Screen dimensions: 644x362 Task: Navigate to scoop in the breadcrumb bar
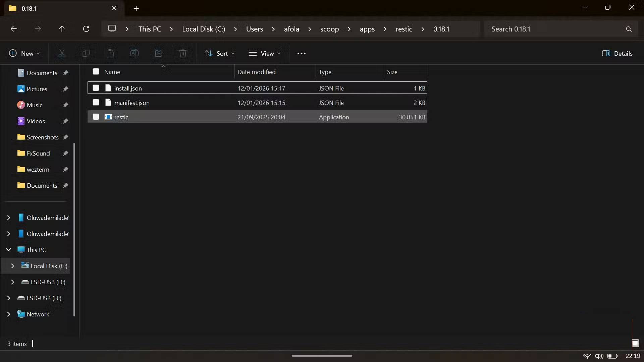[x=329, y=29]
